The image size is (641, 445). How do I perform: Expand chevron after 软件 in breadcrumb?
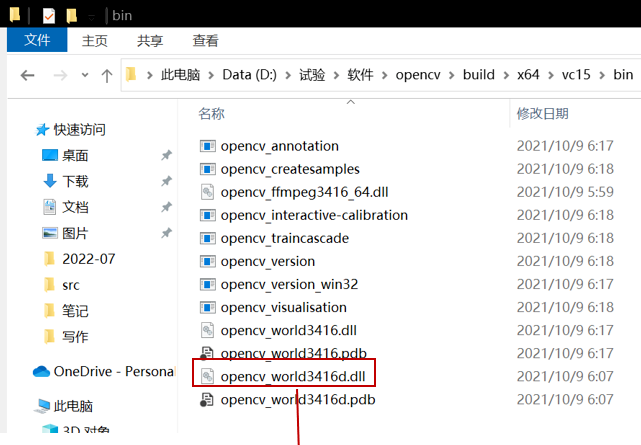(x=384, y=76)
